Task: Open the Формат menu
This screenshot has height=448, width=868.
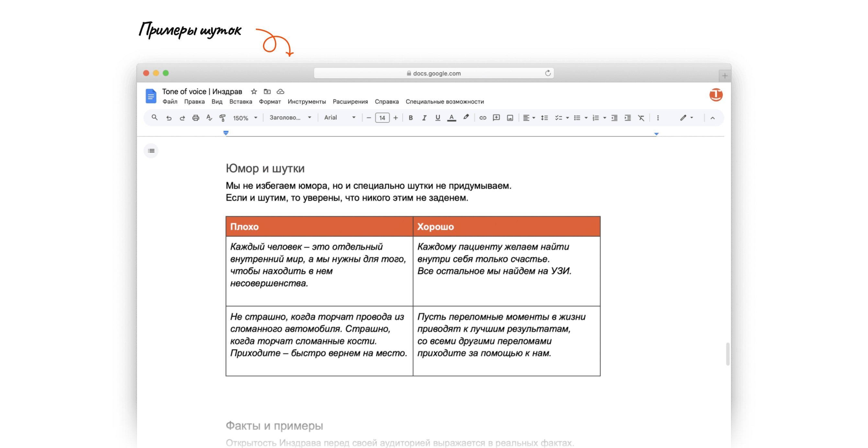Action: pos(269,101)
